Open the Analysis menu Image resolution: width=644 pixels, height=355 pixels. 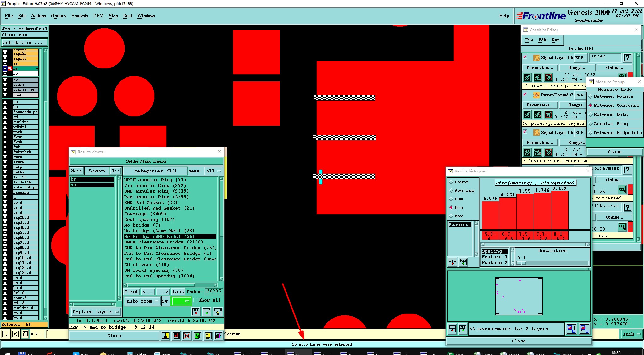(x=79, y=16)
